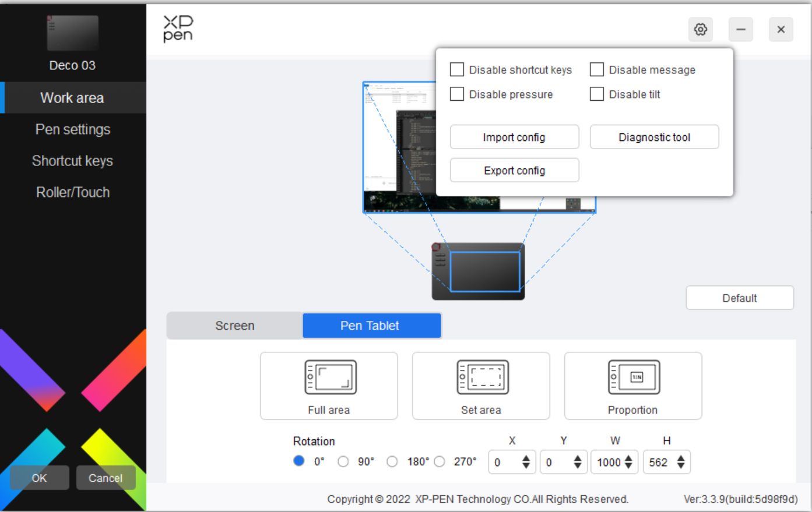
Task: Click the tablet preview image
Action: click(478, 271)
